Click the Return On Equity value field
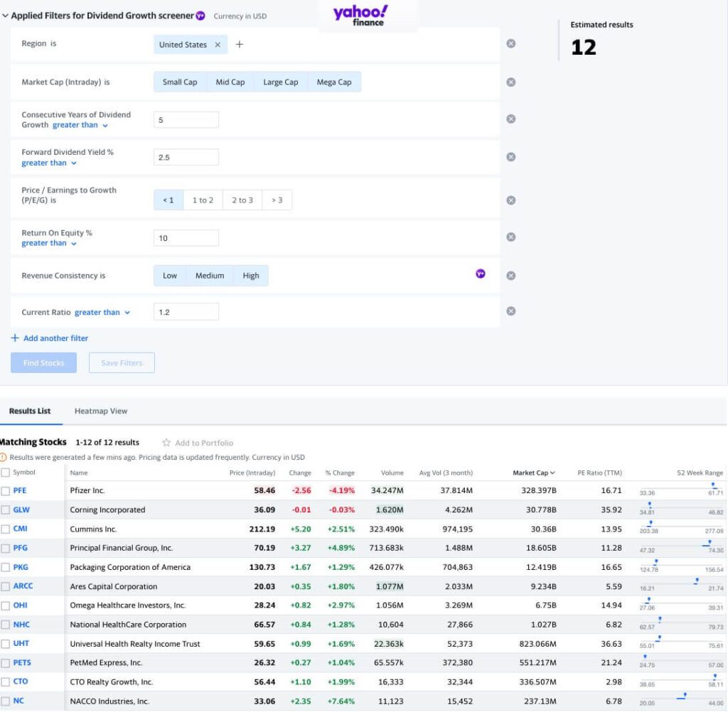The image size is (728, 712). click(x=186, y=237)
